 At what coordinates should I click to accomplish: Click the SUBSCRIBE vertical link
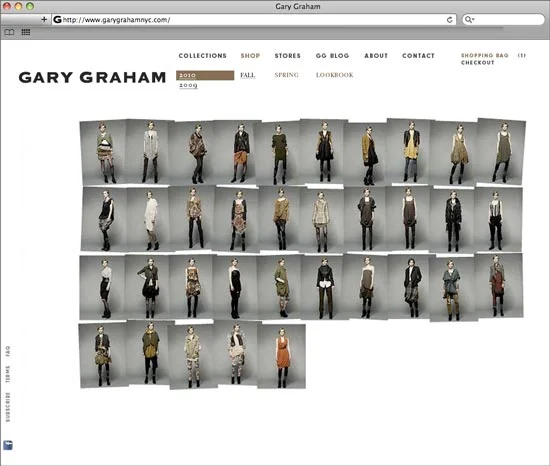(x=8, y=407)
